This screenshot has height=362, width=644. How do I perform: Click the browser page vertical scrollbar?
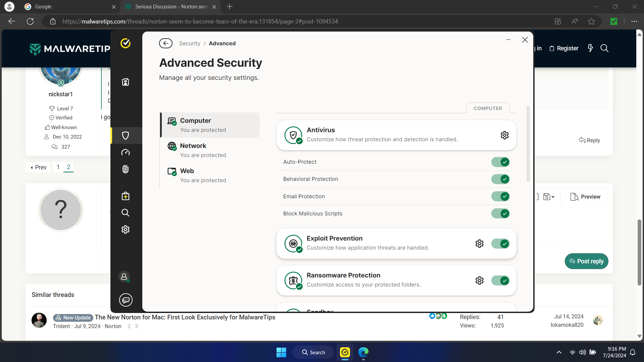click(x=639, y=253)
